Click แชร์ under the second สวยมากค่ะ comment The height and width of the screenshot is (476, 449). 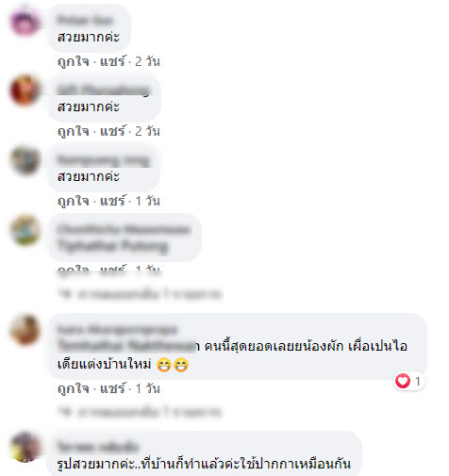[x=112, y=131]
